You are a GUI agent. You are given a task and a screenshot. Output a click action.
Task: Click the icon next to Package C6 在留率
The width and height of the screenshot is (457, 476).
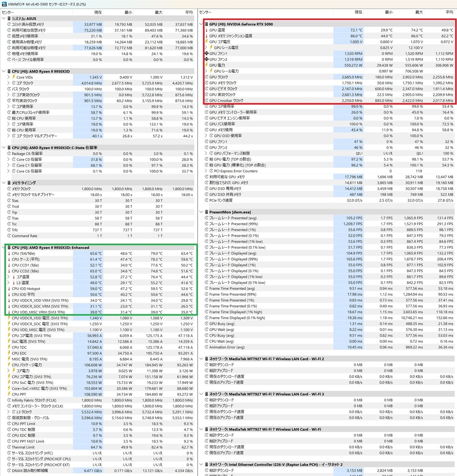pyautogui.click(x=9, y=154)
